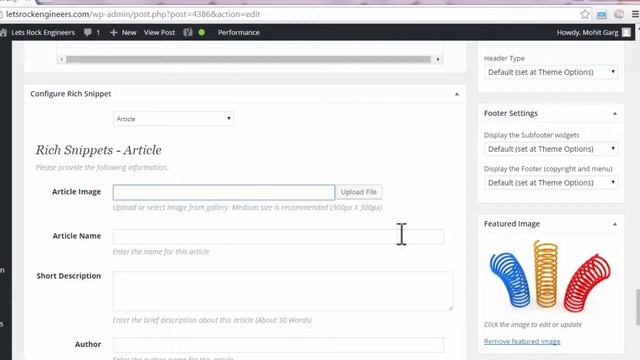
Task: Click 'Please provide the following information.' text
Action: coord(102,167)
